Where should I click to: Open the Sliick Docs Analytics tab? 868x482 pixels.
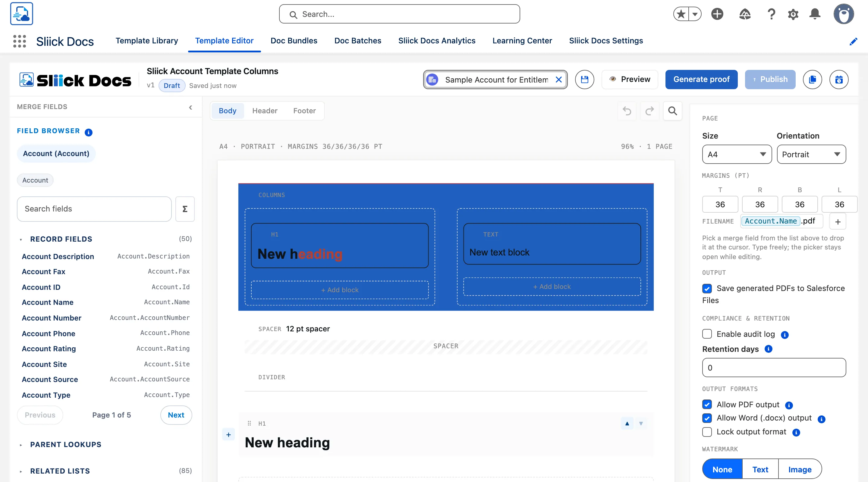click(x=437, y=40)
